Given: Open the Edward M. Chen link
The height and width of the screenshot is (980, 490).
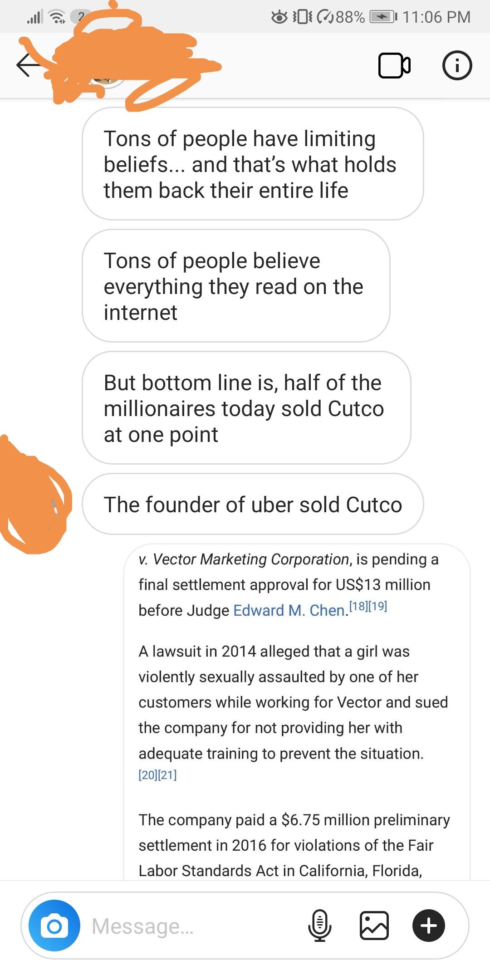Looking at the screenshot, I should [x=289, y=610].
